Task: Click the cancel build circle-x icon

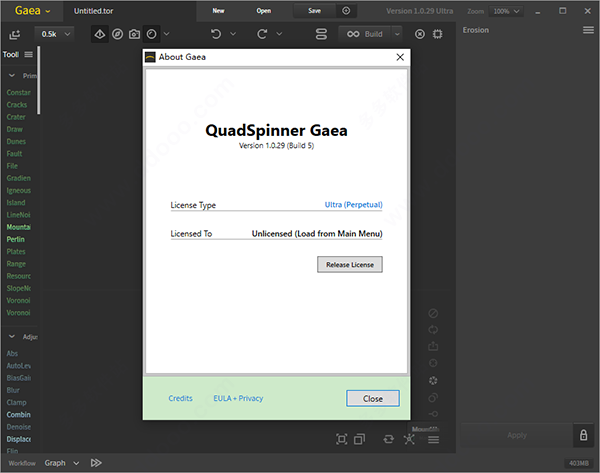Action: pyautogui.click(x=420, y=34)
